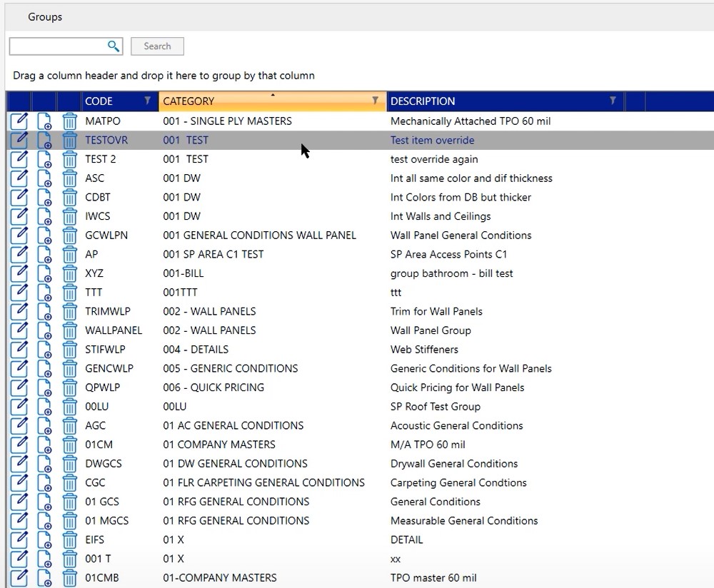The image size is (714, 588).
Task: Duplicate the GCWLPN group via copy icon
Action: coord(44,235)
